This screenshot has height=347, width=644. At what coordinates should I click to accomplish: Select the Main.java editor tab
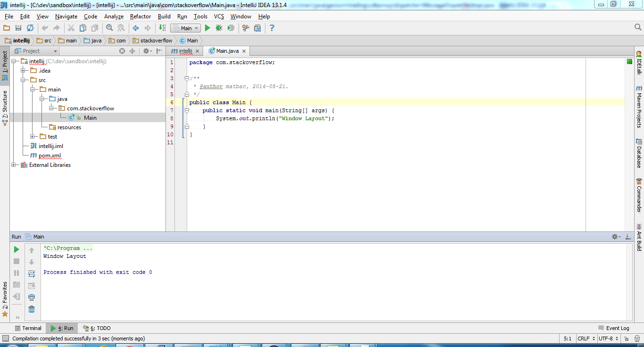228,51
